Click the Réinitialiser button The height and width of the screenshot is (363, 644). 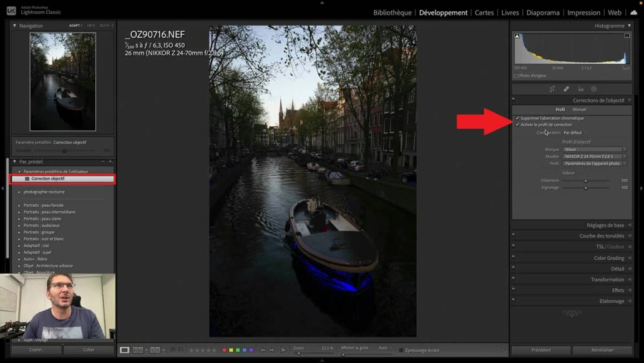(x=602, y=350)
